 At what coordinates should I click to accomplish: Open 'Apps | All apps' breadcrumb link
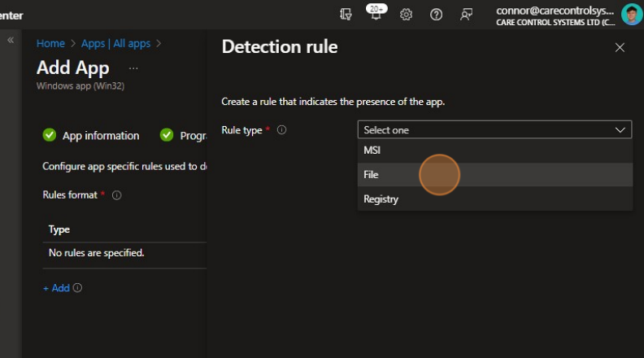[115, 43]
